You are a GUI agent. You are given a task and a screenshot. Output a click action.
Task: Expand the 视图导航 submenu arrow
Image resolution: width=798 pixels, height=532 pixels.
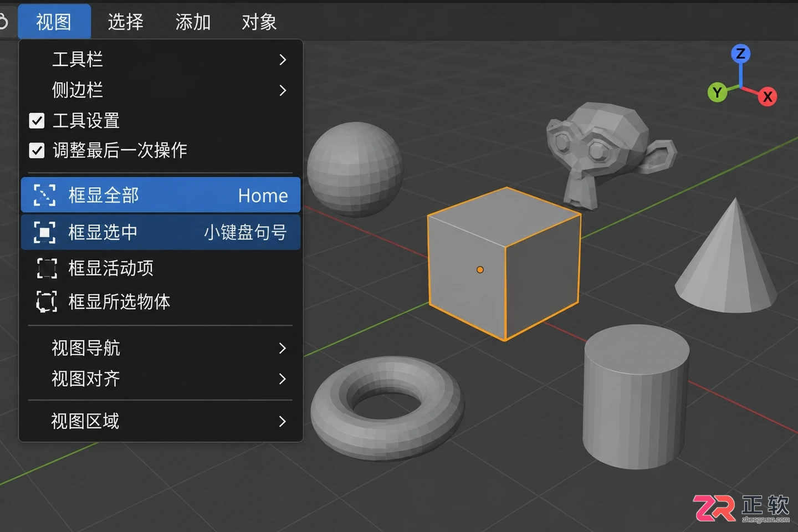pyautogui.click(x=283, y=348)
